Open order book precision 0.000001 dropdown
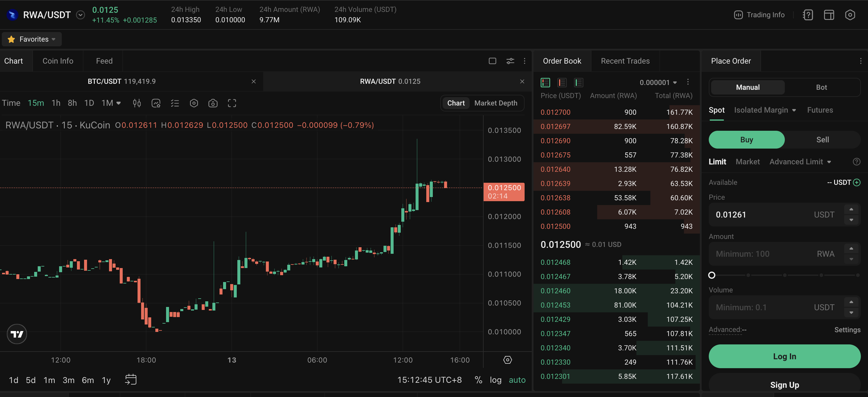Viewport: 868px width, 397px height. pos(658,83)
